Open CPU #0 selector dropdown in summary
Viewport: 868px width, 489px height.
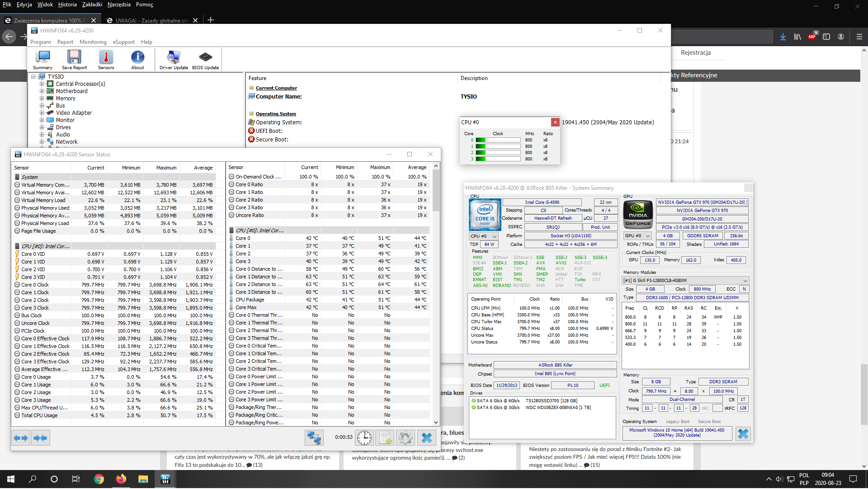[x=484, y=236]
